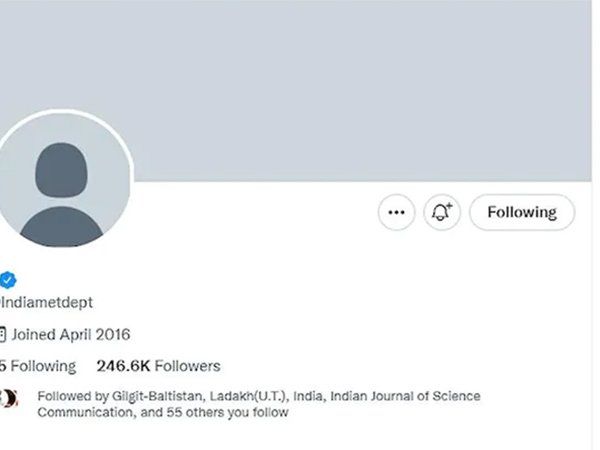Click the Following button to unfollow
The width and height of the screenshot is (600, 450).
tap(521, 212)
